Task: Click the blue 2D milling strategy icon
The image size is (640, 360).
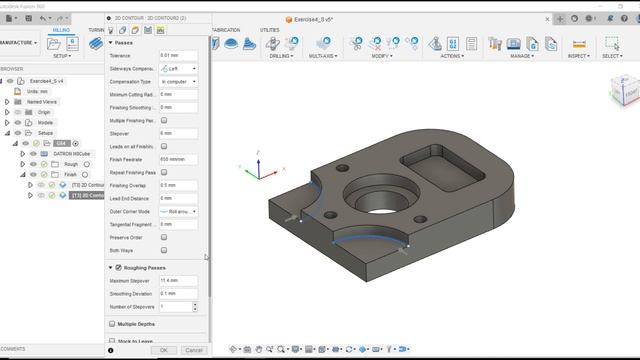Action: coord(96,43)
